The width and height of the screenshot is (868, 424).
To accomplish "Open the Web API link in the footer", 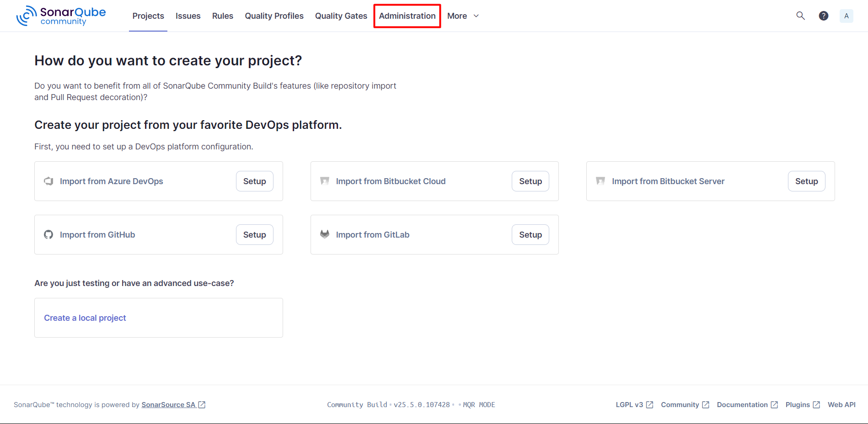I will tap(841, 404).
